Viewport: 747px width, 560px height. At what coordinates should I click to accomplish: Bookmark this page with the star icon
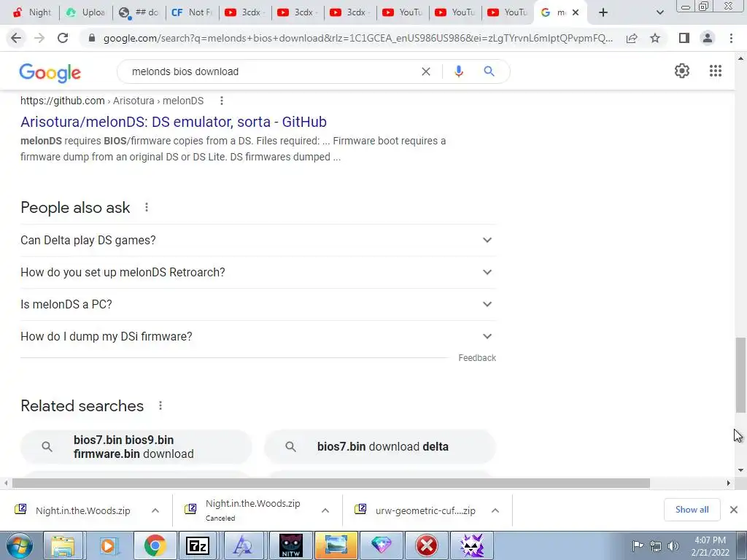click(655, 38)
